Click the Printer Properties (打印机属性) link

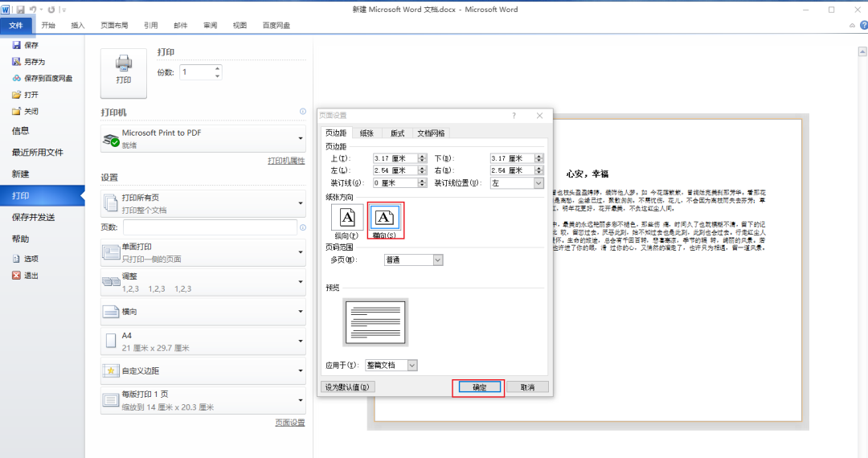(286, 161)
